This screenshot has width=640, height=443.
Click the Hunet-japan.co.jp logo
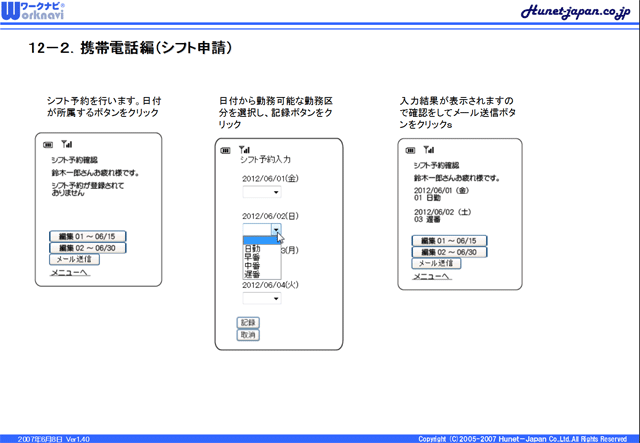[x=572, y=11]
